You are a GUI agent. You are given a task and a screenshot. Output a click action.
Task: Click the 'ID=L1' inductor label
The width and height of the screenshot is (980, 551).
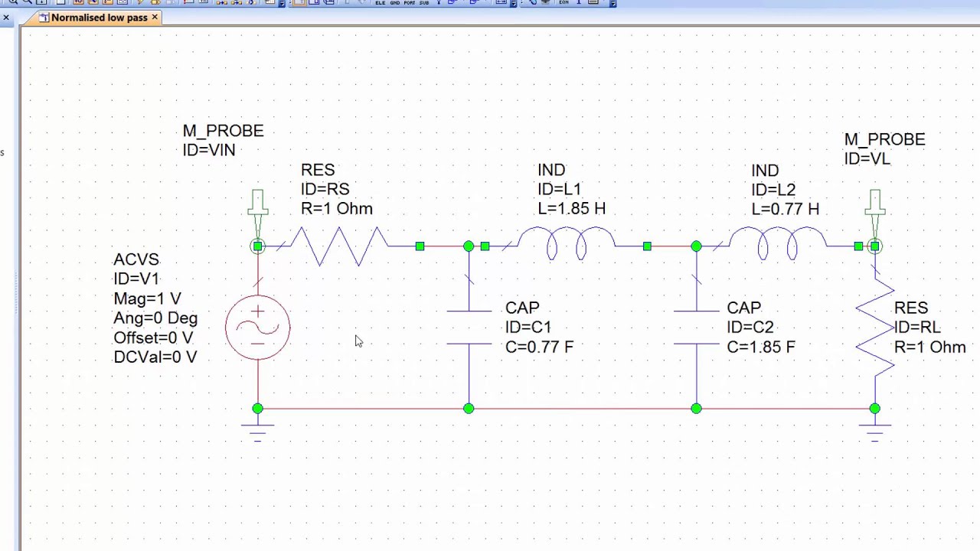pyautogui.click(x=560, y=189)
